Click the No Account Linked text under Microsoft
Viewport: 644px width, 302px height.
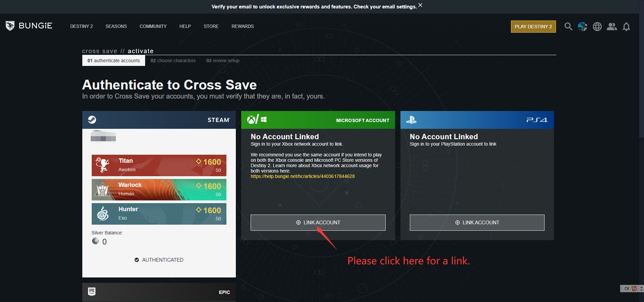tap(285, 137)
